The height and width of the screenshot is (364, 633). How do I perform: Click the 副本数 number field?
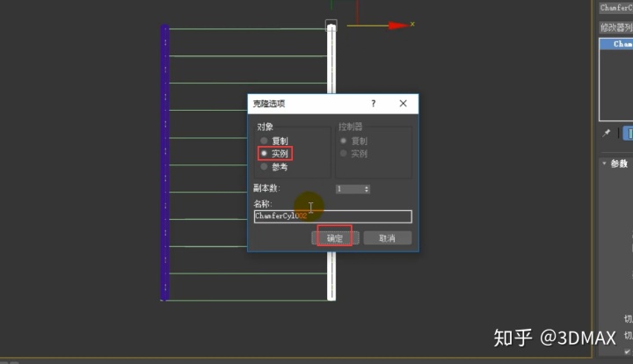tap(350, 189)
